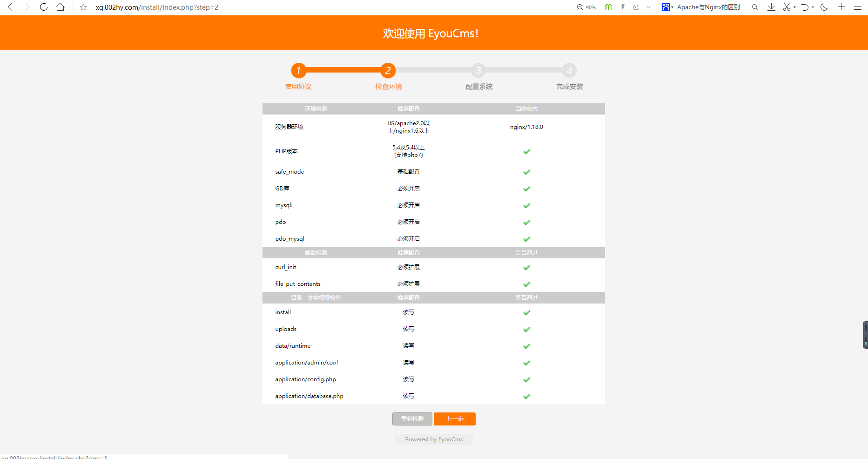Switch to night mode with the moon icon
The width and height of the screenshot is (868, 459).
pyautogui.click(x=824, y=7)
